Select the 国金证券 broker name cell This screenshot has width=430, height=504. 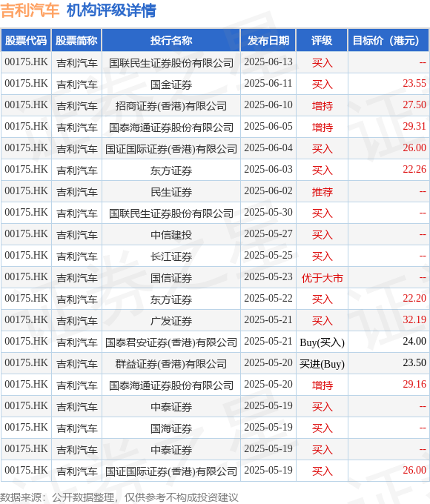pyautogui.click(x=171, y=84)
